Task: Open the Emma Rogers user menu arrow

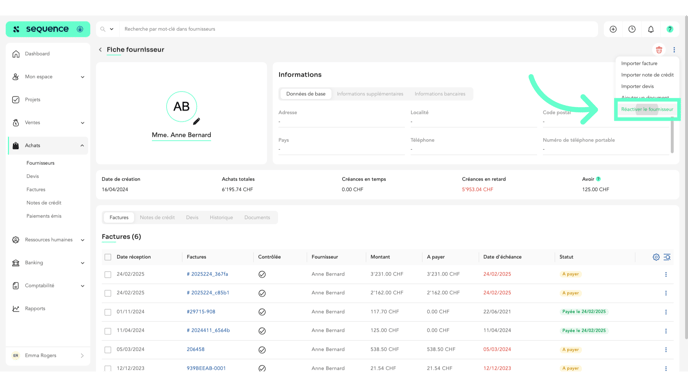Action: pyautogui.click(x=82, y=356)
